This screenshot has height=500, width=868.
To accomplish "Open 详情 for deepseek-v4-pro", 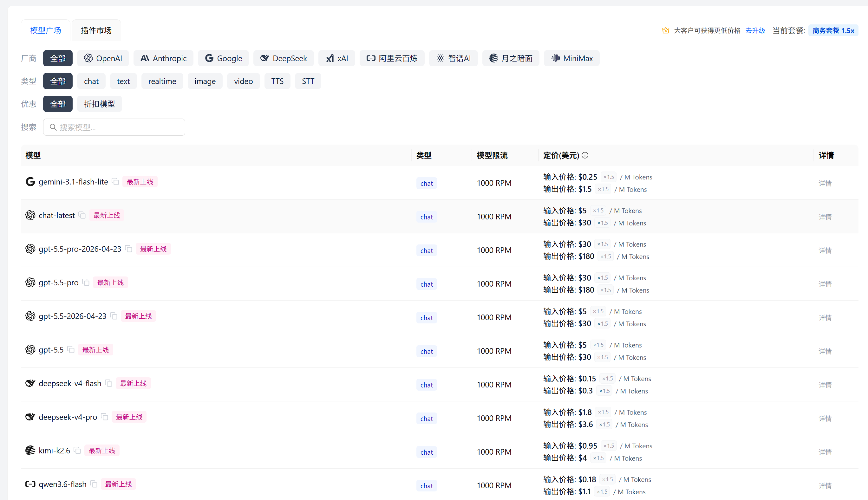I will (x=825, y=419).
